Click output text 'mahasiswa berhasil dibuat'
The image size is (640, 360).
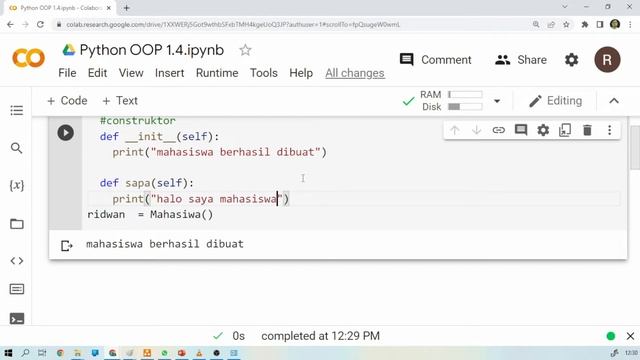click(x=165, y=244)
